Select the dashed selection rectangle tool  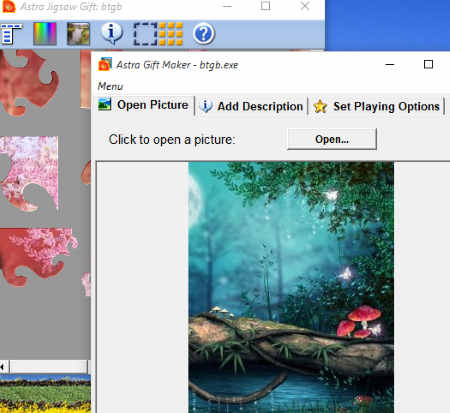click(x=145, y=34)
